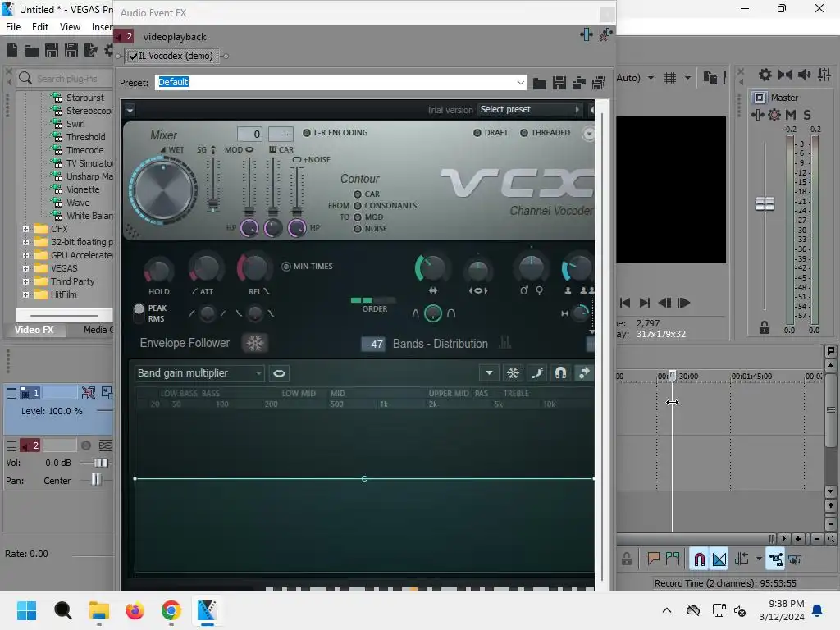Open the Vocodex top-left options arrow
The image size is (840, 630).
pyautogui.click(x=130, y=111)
